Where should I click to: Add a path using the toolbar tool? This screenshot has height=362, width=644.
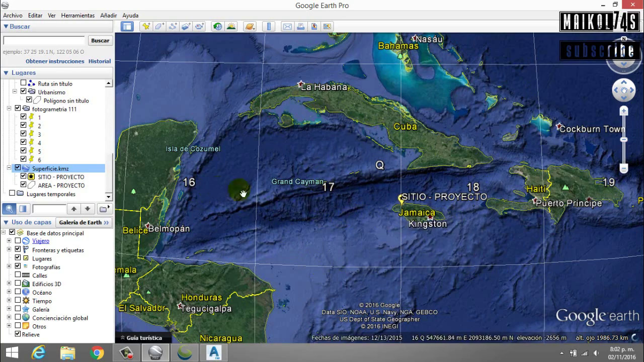[173, 26]
